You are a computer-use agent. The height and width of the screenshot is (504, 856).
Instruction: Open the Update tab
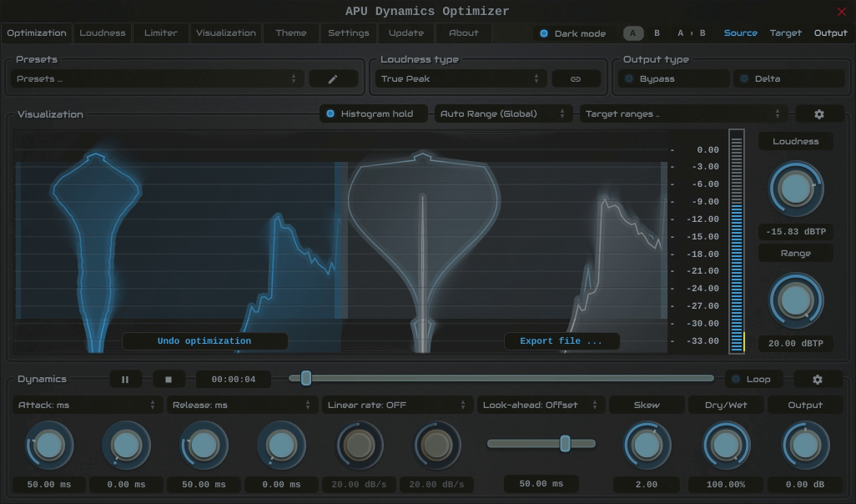(406, 33)
